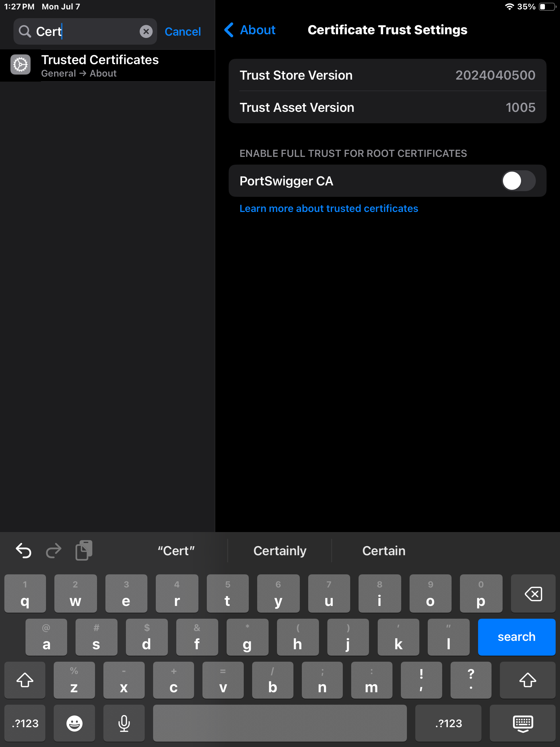Tap the space bar

(280, 723)
